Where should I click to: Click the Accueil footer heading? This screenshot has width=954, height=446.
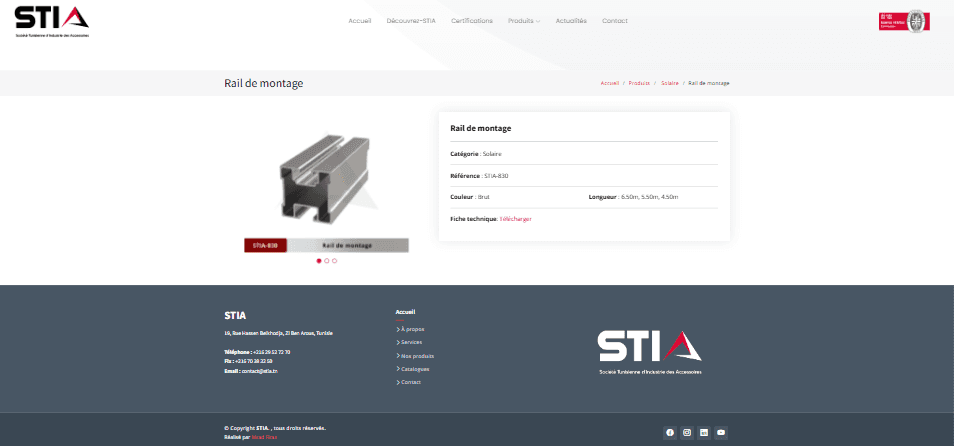point(405,312)
